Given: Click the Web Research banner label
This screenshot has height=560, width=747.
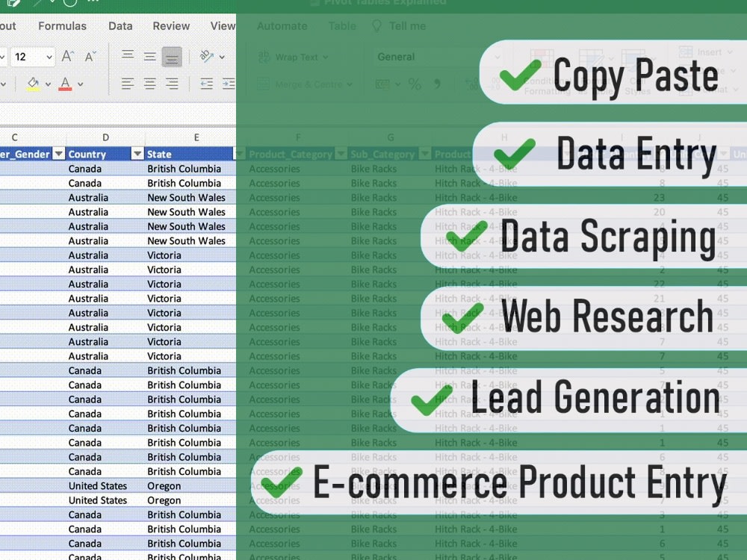Looking at the screenshot, I should point(607,316).
